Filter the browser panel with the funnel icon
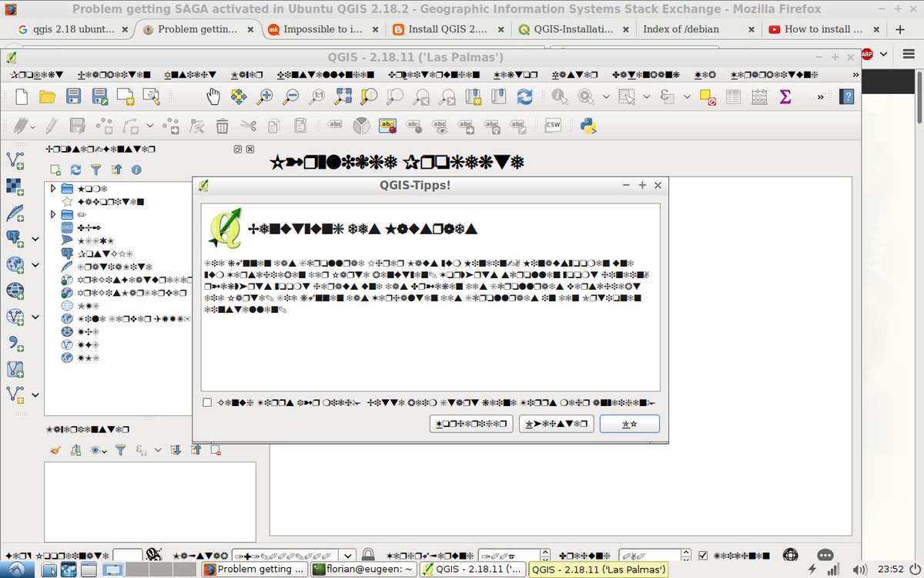 pyautogui.click(x=96, y=170)
